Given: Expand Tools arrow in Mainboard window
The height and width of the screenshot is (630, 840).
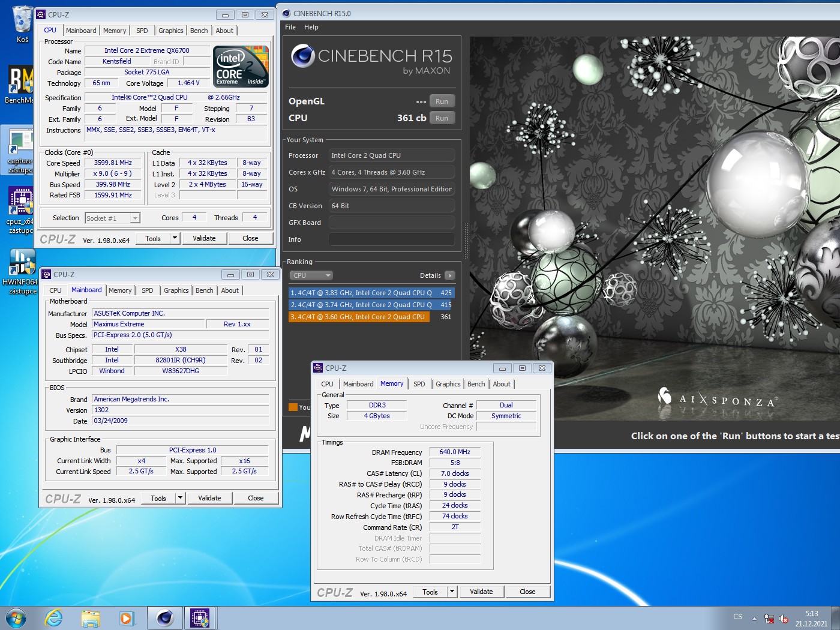Looking at the screenshot, I should click(x=180, y=498).
